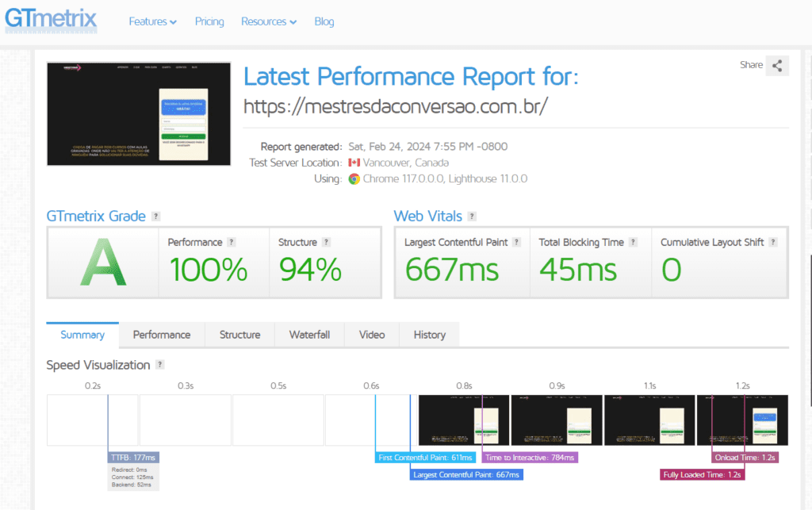Click the Share icon button
This screenshot has width=812, height=510.
point(777,66)
